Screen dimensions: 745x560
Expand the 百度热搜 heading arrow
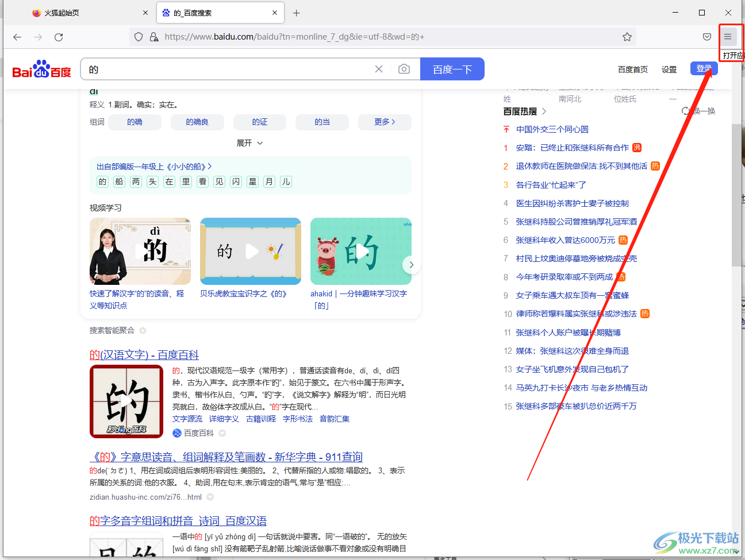coord(544,111)
